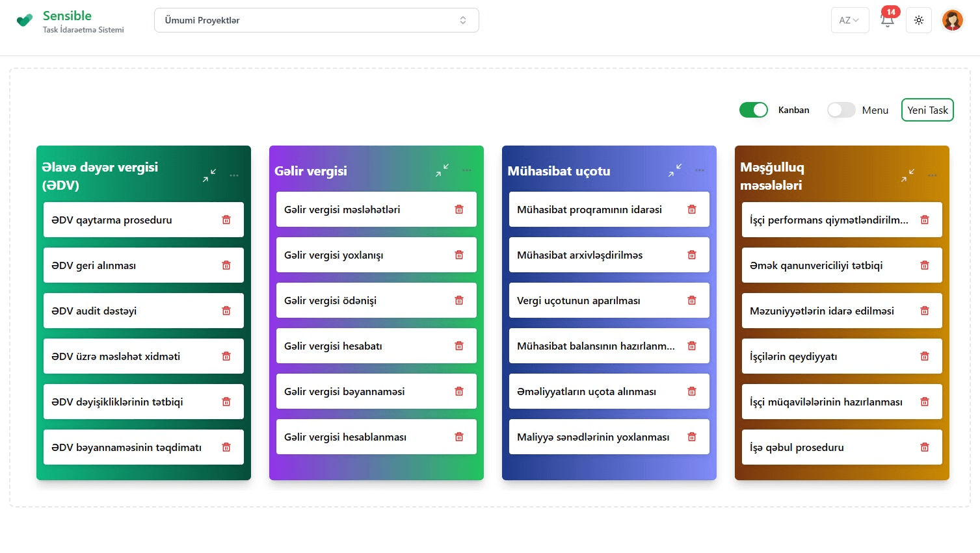Open the ƏDV qaytarma proseduru card
980x553 pixels.
point(144,220)
